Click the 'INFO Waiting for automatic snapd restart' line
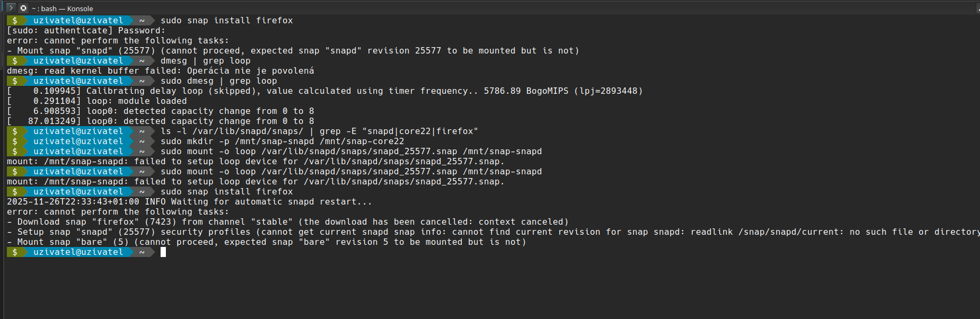Screen dimensions: 980x319 258,202
